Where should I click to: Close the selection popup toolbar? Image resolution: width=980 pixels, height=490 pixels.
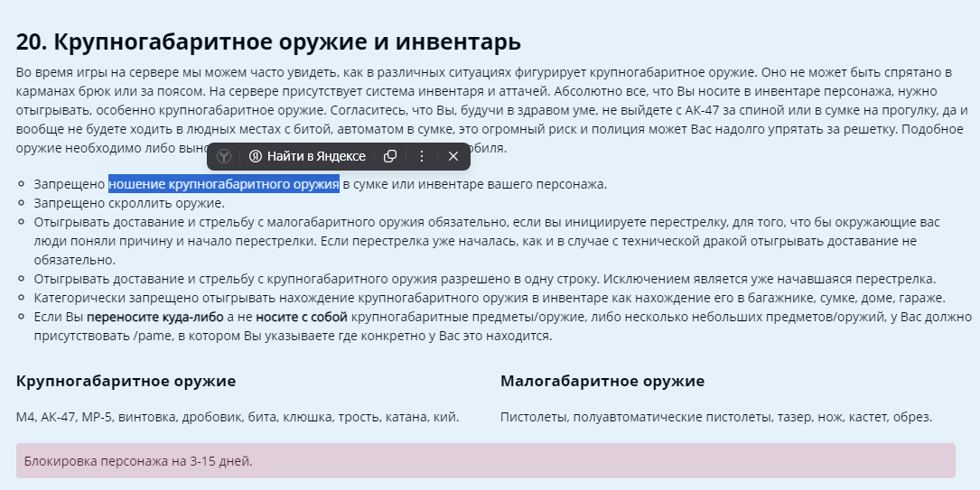coord(453,156)
